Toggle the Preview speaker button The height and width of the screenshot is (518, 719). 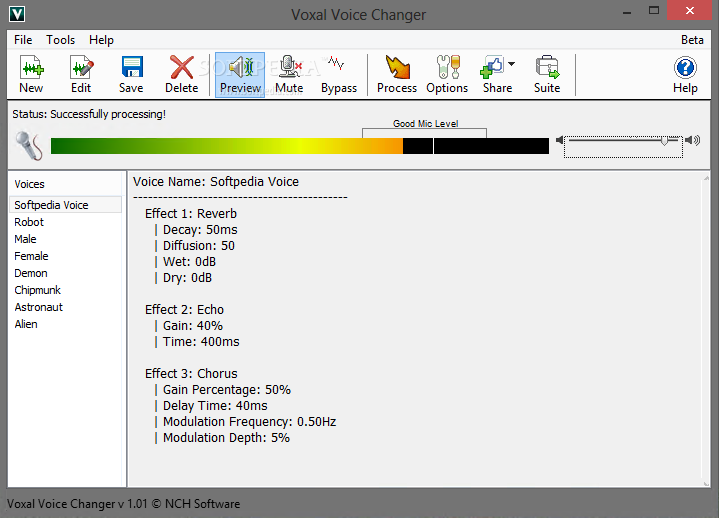pos(240,74)
